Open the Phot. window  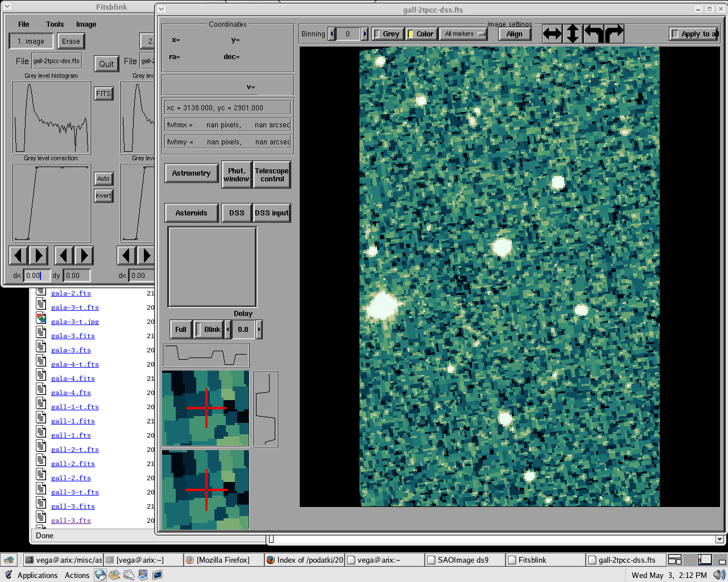click(x=237, y=175)
